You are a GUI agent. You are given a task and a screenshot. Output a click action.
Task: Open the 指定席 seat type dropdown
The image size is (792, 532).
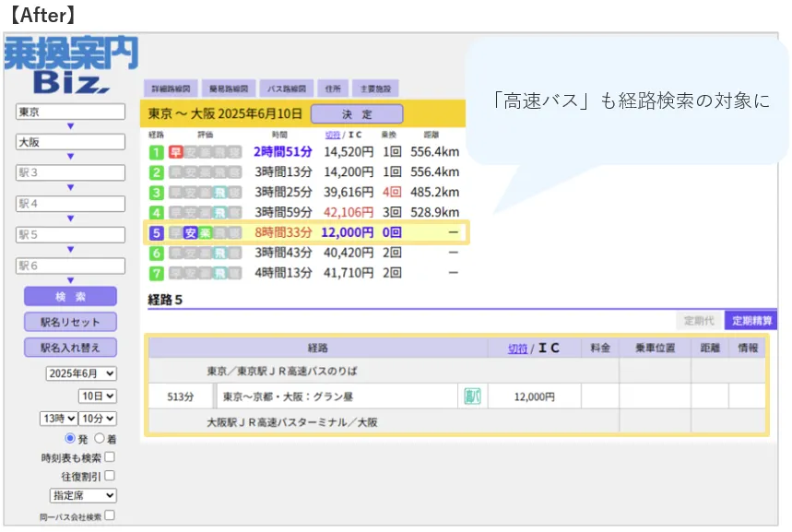point(82,496)
